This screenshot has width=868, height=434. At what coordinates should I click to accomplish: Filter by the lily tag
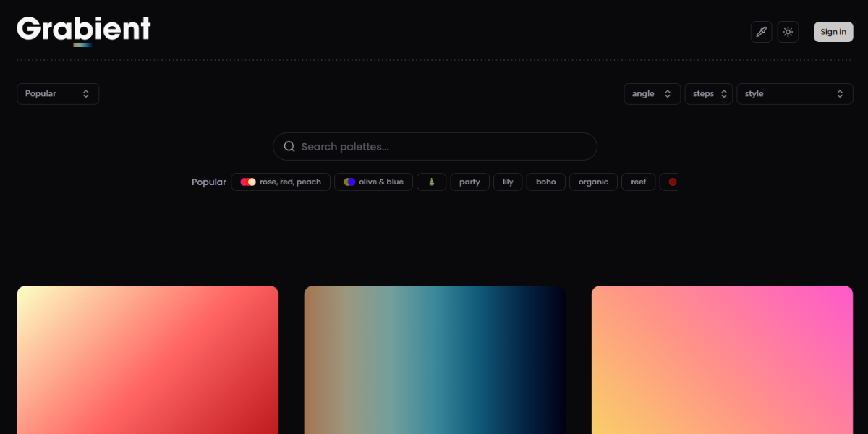pos(508,182)
